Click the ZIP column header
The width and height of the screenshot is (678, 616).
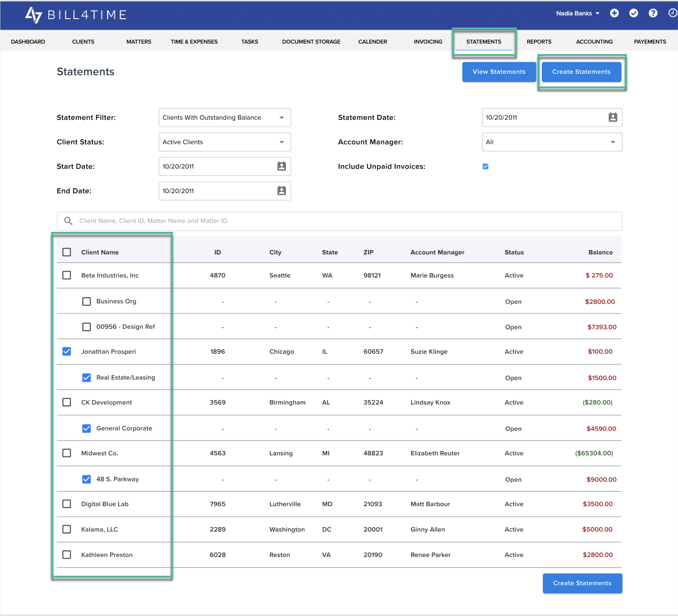[x=368, y=252]
